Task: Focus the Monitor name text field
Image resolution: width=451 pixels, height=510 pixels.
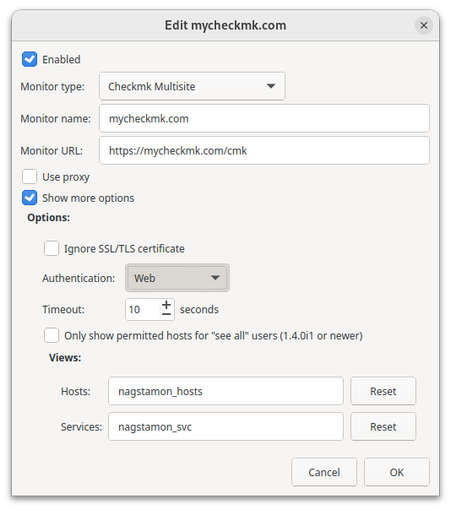Action: 264,118
